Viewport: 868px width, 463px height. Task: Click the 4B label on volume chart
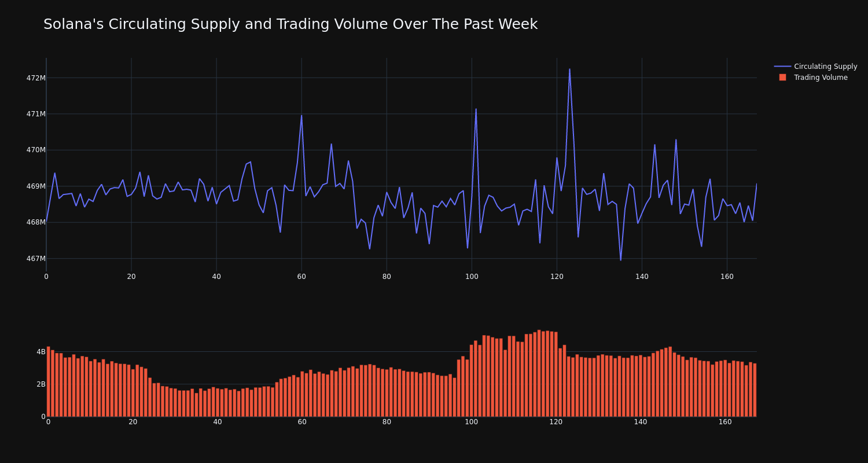tap(41, 352)
